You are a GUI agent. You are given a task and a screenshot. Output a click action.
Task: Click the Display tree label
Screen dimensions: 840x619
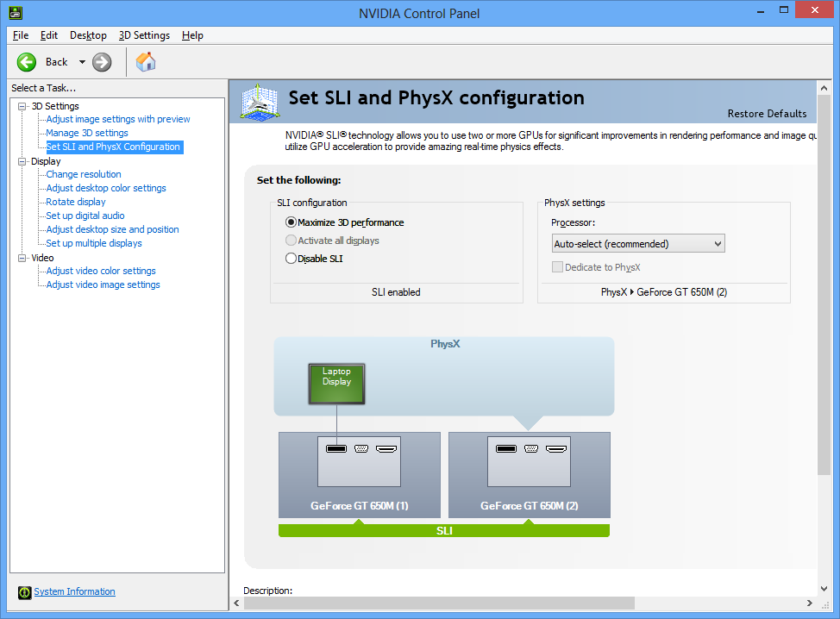click(x=46, y=161)
